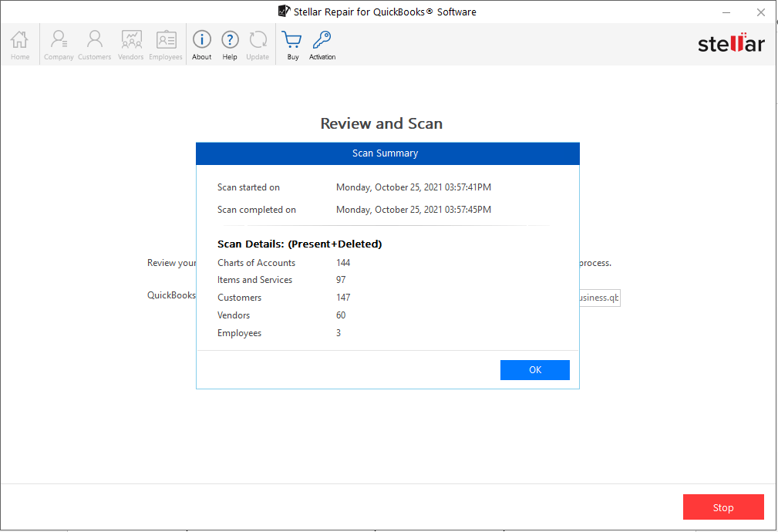This screenshot has width=778, height=532.
Task: Click the 'Scan started on' label
Action: [x=248, y=187]
